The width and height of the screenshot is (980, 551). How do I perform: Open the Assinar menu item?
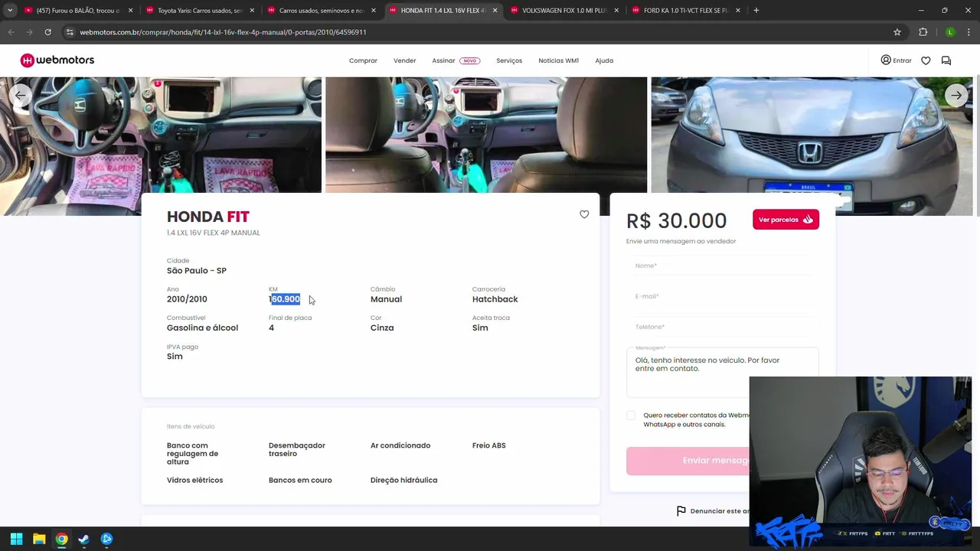point(456,60)
